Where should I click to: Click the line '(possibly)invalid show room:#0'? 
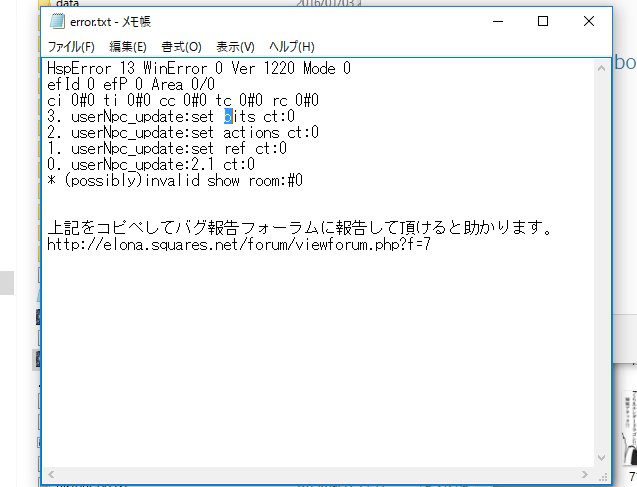tap(175, 180)
